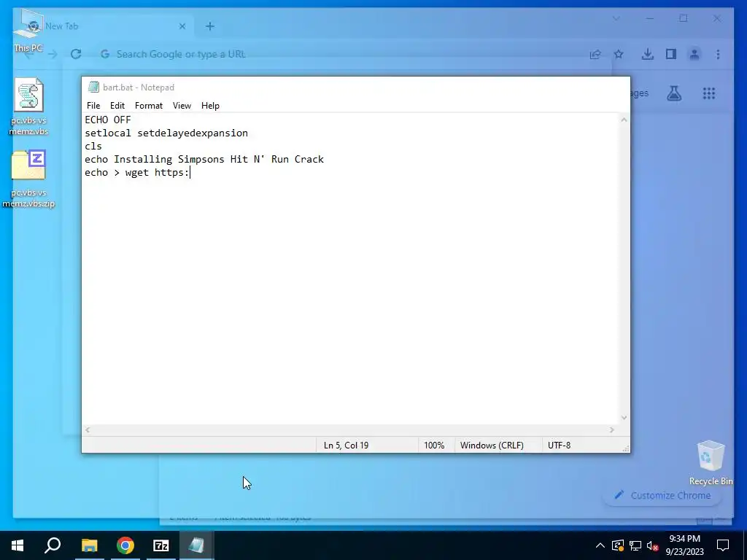Click the Notepad title bar icon
Image resolution: width=747 pixels, height=560 pixels.
click(x=93, y=87)
